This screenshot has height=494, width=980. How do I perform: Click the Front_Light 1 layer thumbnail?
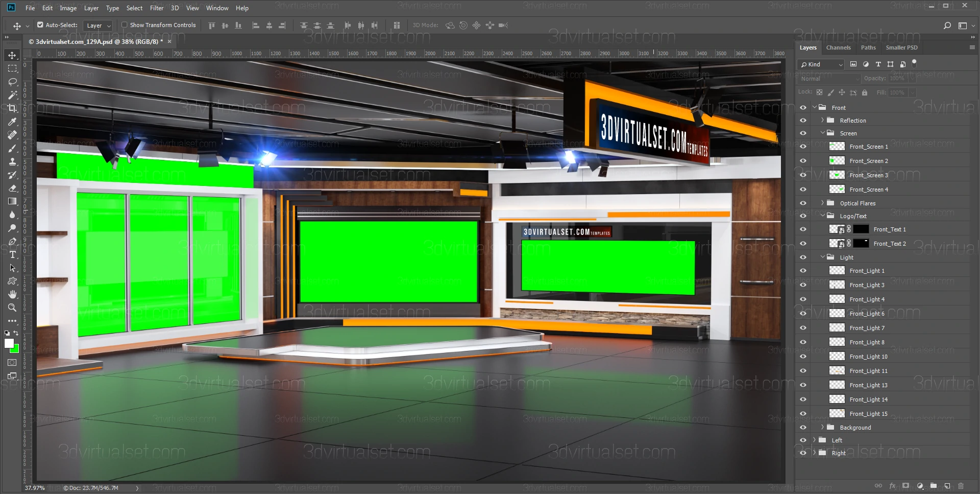pos(837,271)
